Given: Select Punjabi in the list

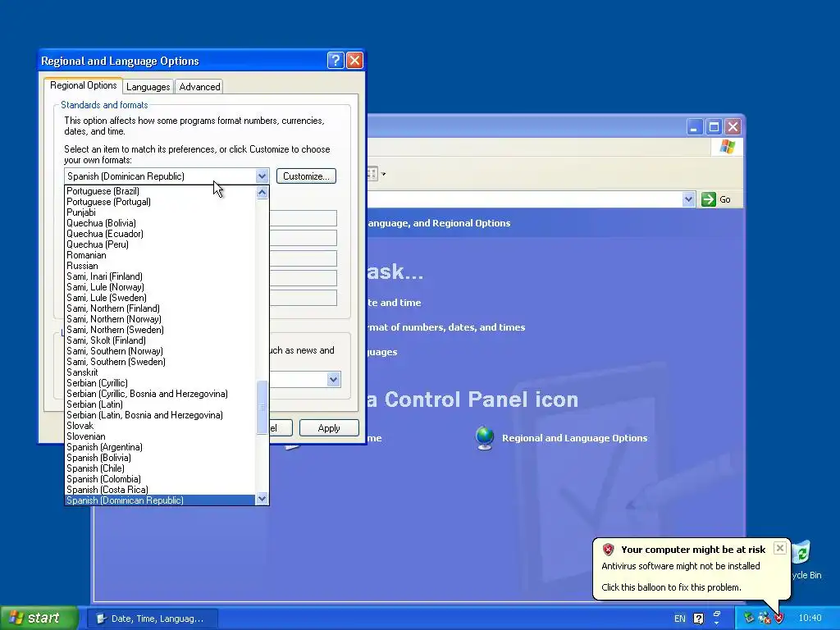Looking at the screenshot, I should [x=160, y=212].
